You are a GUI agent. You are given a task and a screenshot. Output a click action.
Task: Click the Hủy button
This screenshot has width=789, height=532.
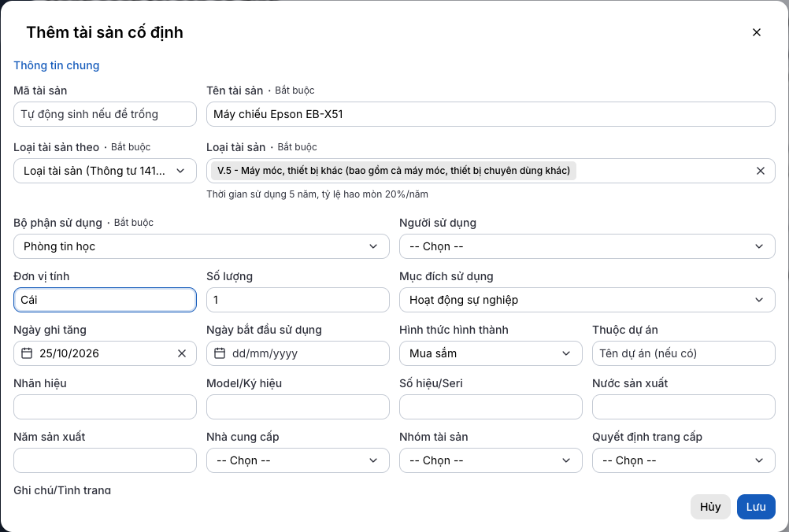coord(710,507)
